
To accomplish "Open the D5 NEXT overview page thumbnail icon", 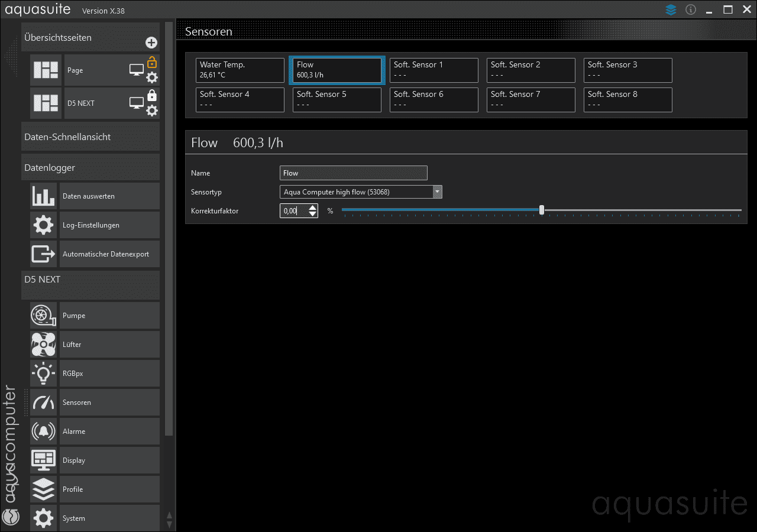I will coord(46,103).
